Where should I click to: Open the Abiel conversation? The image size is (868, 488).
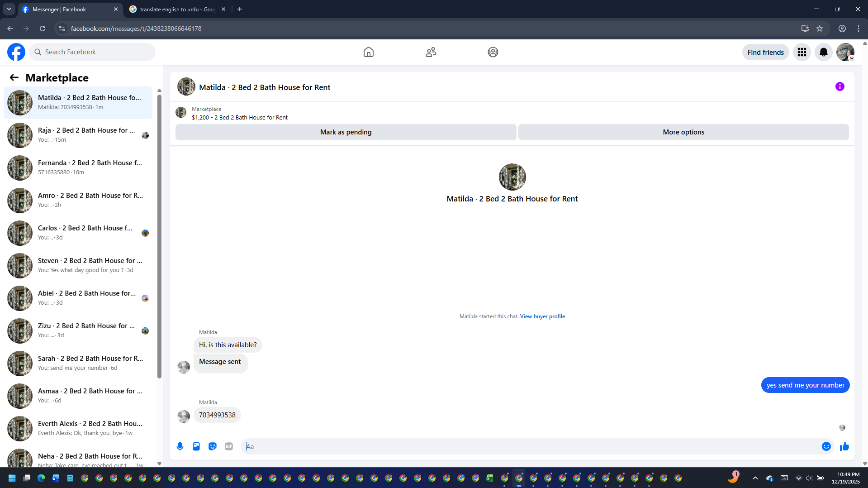78,298
